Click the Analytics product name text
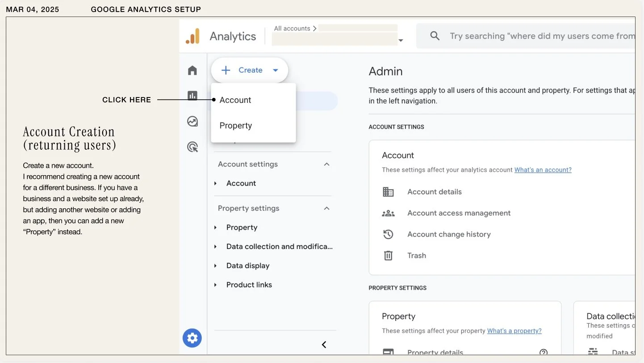This screenshot has height=363, width=644. point(233,36)
